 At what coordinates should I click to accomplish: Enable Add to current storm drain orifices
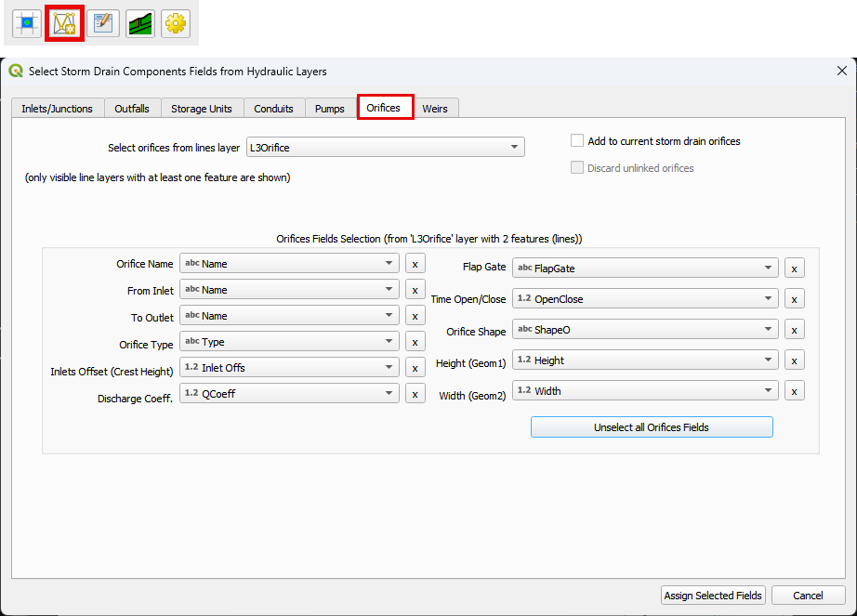coord(577,141)
